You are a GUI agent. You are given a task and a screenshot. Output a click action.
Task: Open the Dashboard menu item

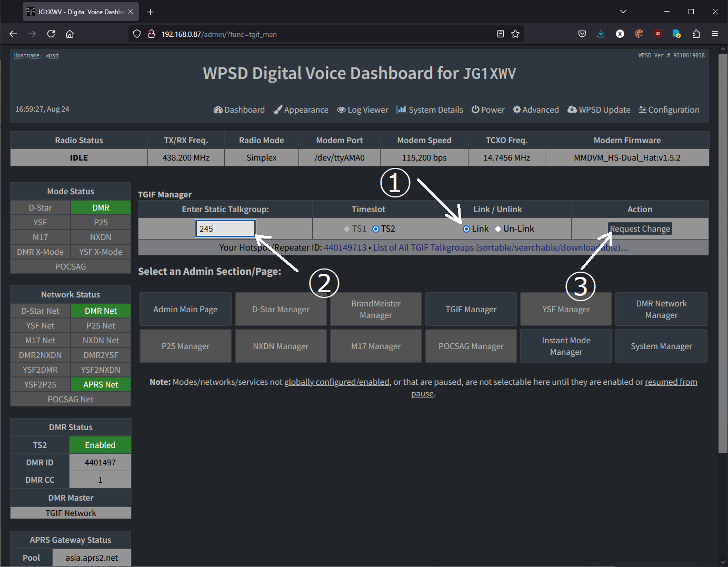pyautogui.click(x=239, y=110)
